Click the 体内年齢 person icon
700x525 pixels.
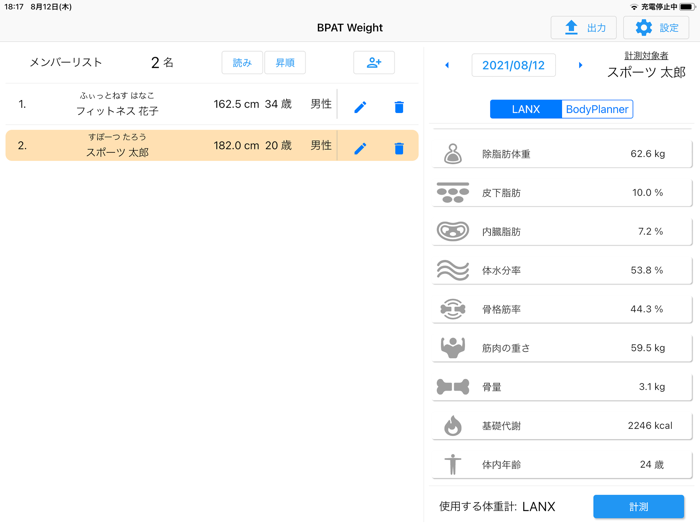[453, 464]
